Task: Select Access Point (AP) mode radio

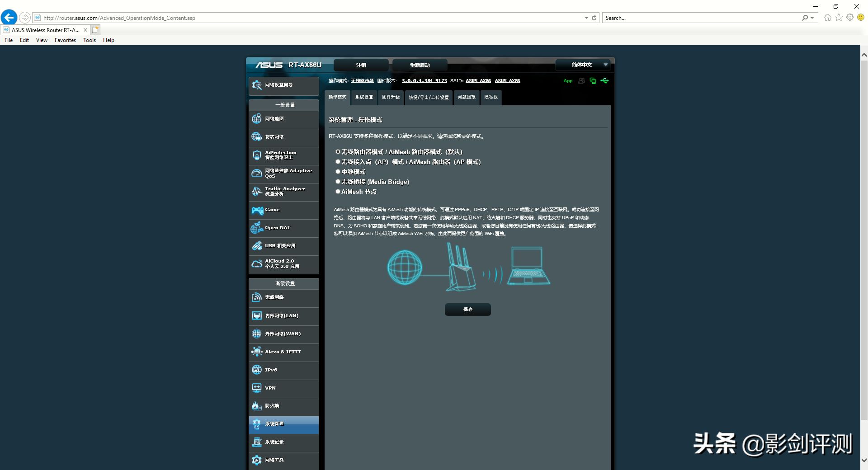Action: point(338,162)
